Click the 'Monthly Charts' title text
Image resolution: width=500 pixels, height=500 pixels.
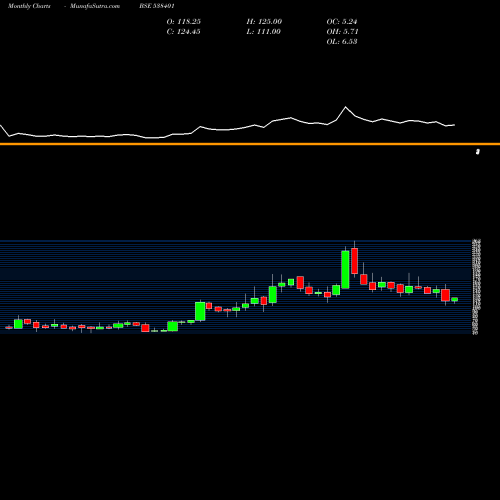click(x=29, y=6)
